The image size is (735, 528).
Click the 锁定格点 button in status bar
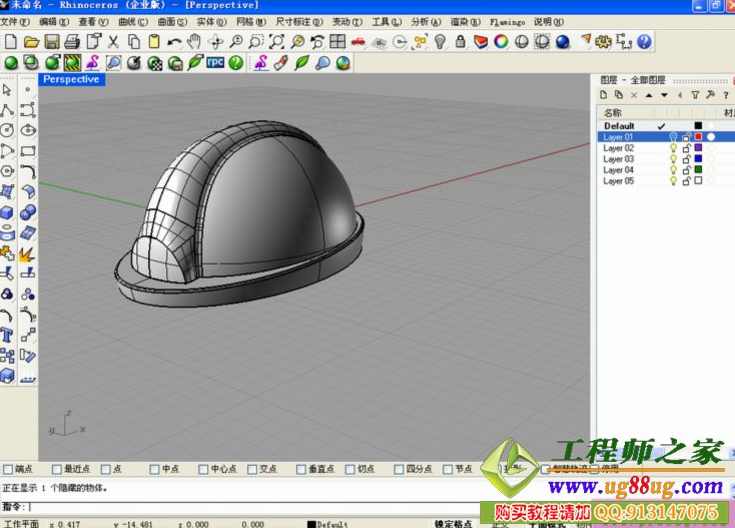tap(452, 523)
